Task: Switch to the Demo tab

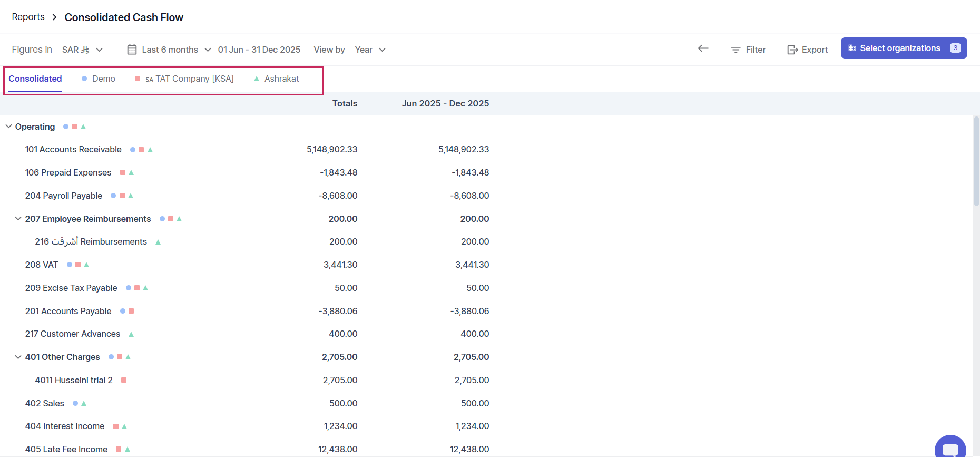Action: pos(103,79)
